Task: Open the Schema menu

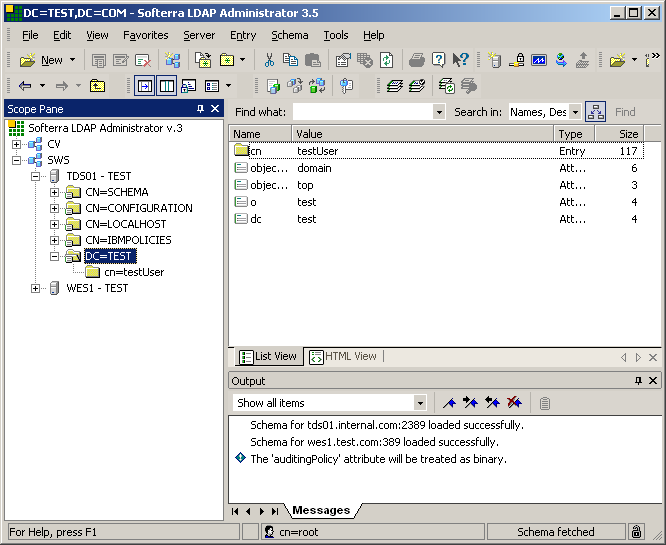Action: point(290,35)
